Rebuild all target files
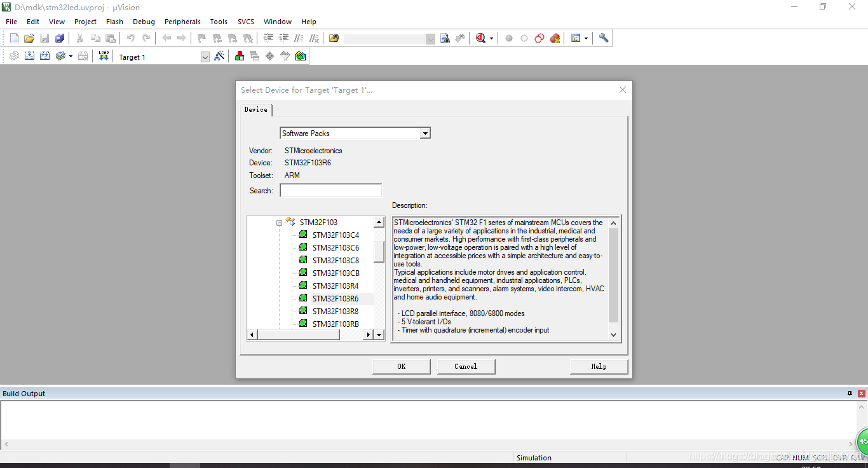Viewport: 868px width, 468px height. [x=44, y=56]
